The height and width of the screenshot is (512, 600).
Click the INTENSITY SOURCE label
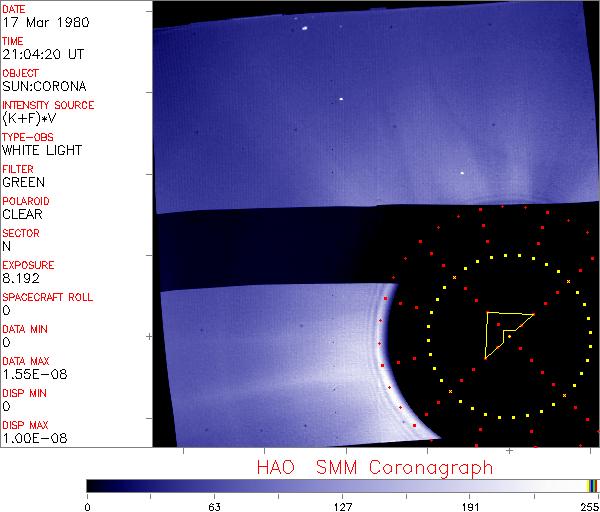[48, 105]
